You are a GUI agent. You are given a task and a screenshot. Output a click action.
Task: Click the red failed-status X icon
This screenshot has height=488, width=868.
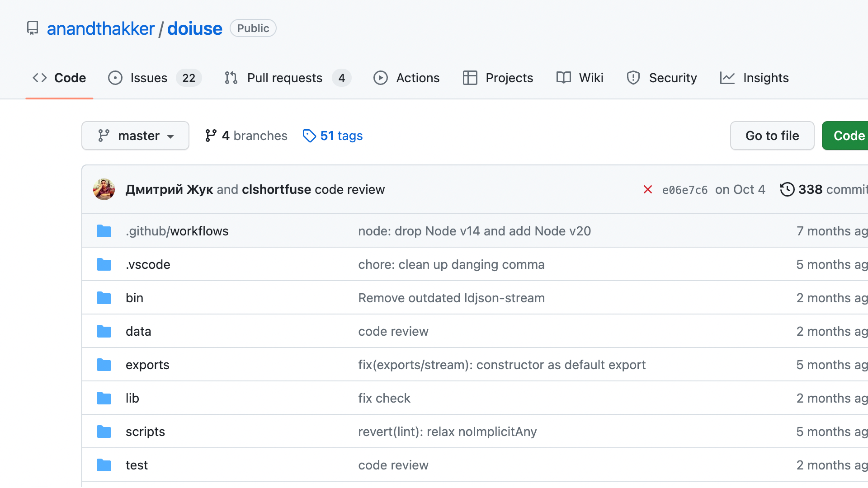(x=647, y=189)
